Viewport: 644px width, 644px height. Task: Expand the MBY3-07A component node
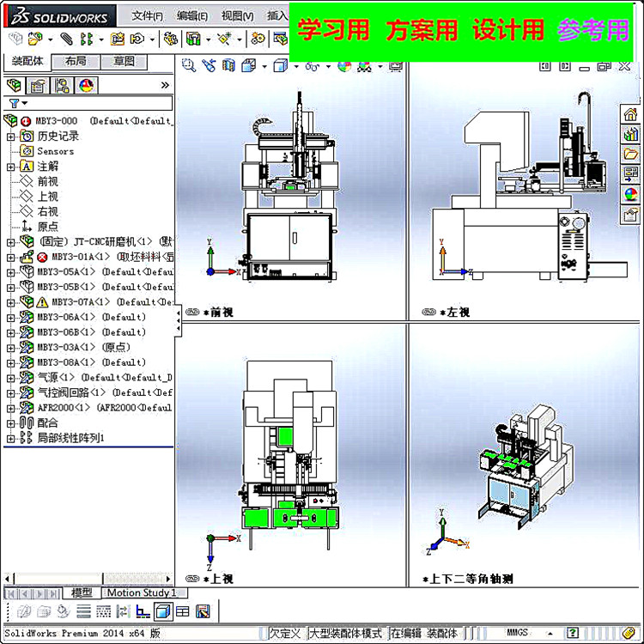click(10, 303)
